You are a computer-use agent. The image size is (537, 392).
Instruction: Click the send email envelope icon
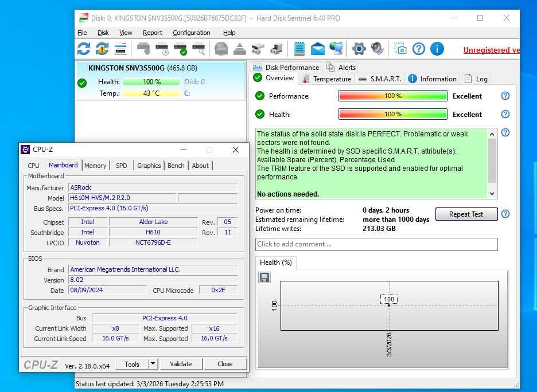coord(317,49)
